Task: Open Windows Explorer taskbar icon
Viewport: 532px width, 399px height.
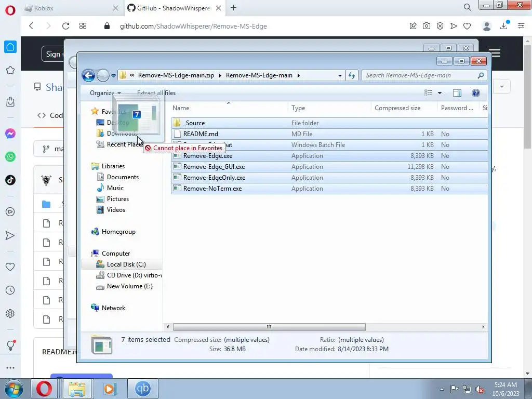Action: (x=77, y=389)
